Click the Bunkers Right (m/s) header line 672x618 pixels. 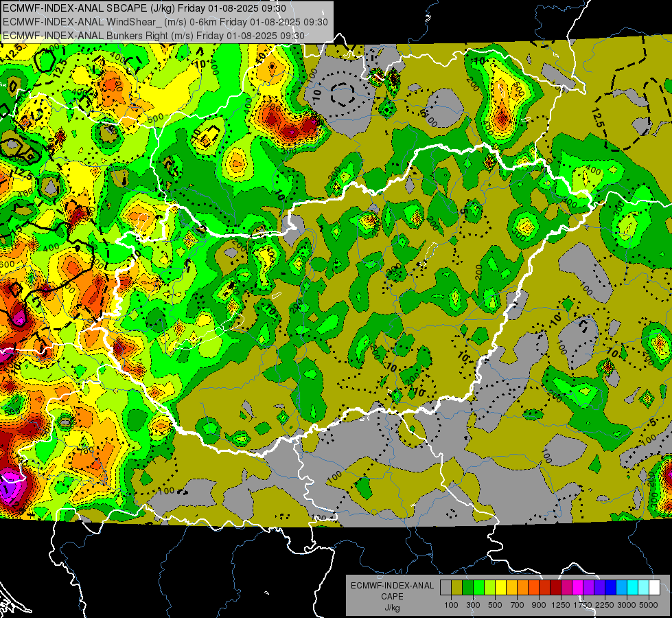tap(154, 36)
